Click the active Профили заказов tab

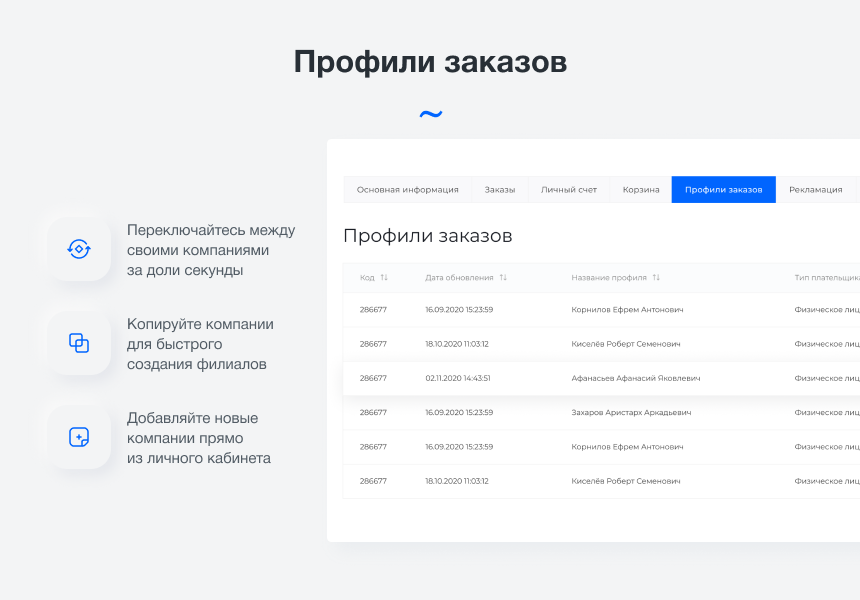pos(723,189)
